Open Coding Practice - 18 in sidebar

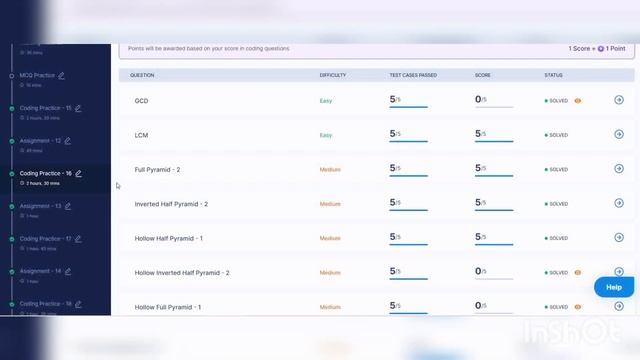[45, 304]
